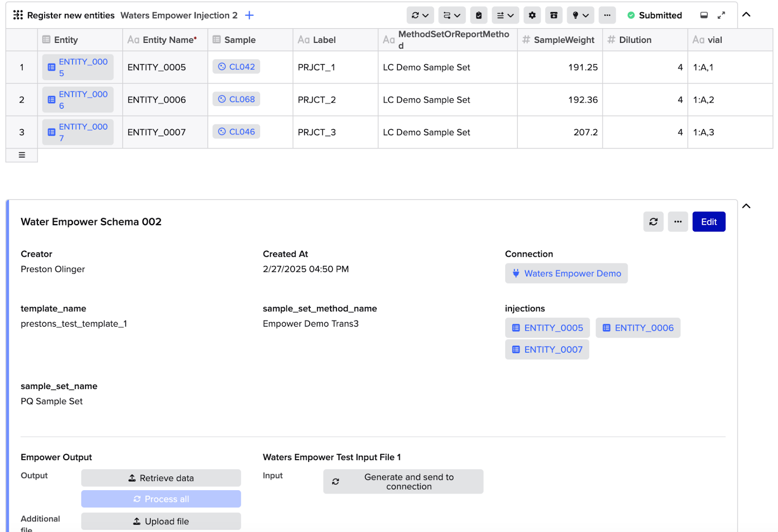Open sample CL046 link
778x532 pixels.
(x=236, y=132)
